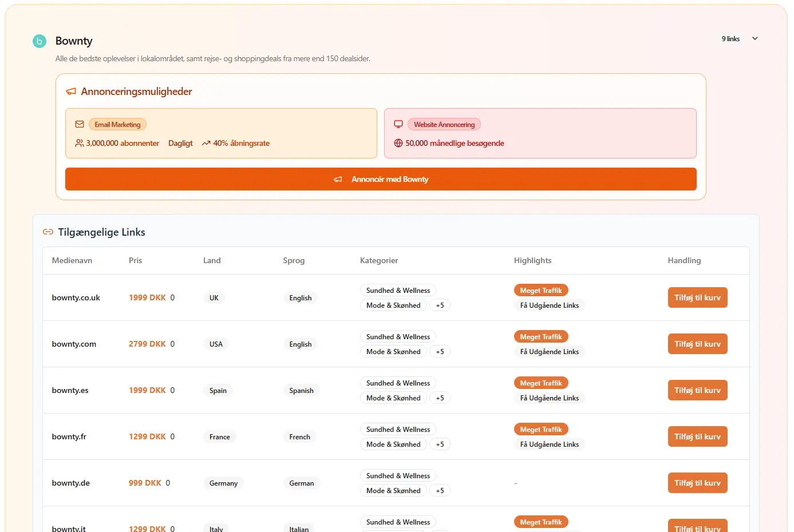Add bownty.es to cart with Tilføj til kurv

[697, 390]
